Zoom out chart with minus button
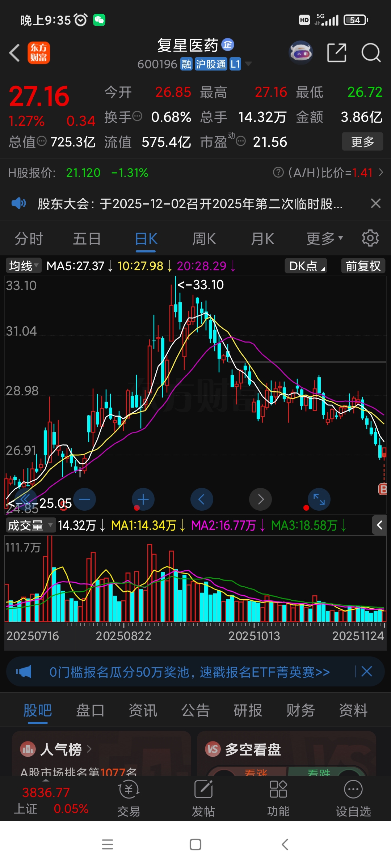Viewport: 391px width, 868px height. click(x=84, y=499)
